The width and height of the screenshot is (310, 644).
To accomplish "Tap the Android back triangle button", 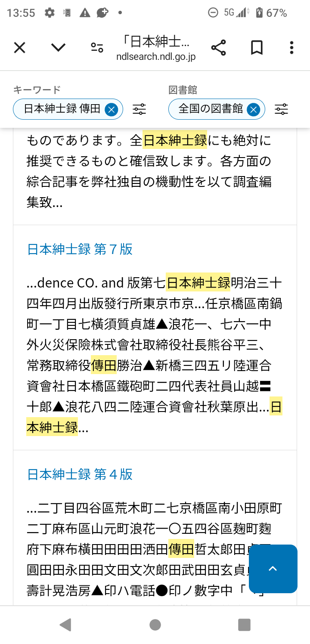I will point(65,625).
